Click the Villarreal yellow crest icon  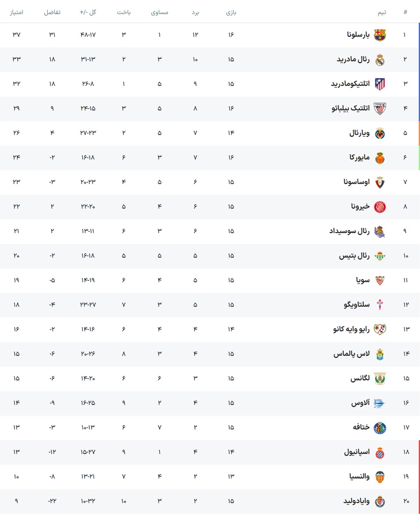coord(380,133)
